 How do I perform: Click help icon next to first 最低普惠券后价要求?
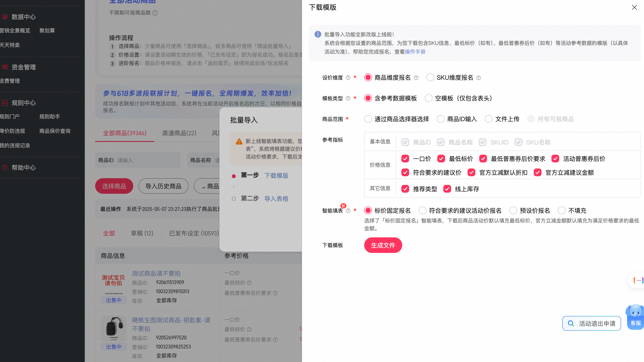tap(275, 293)
